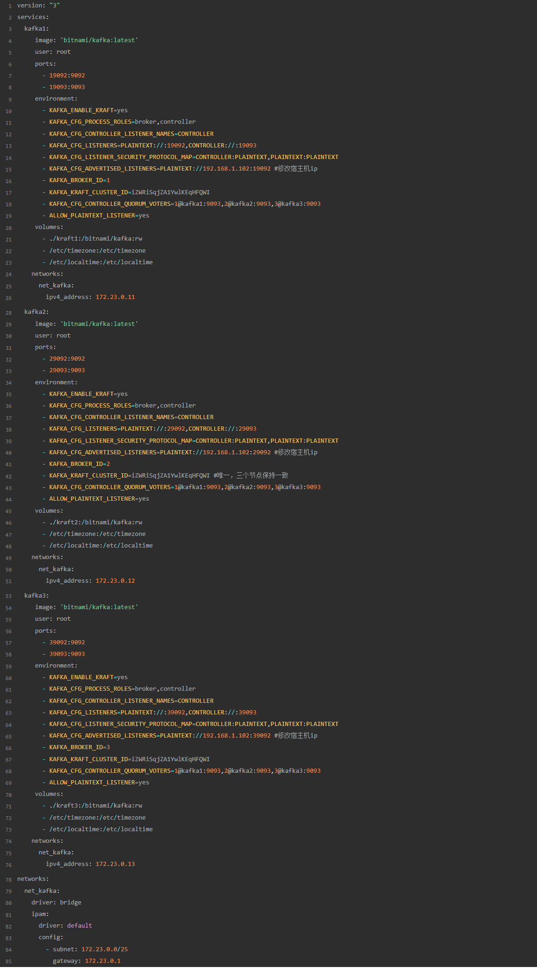The image size is (537, 980).
Task: Click ./kraft3:/bitnami/kafka:rw volume entry
Action: click(96, 806)
